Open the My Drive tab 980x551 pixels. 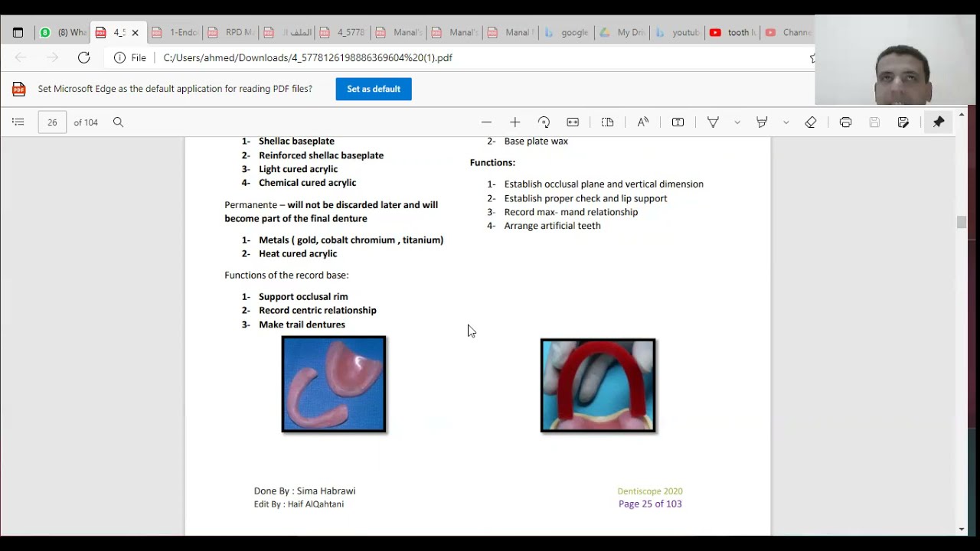622,32
